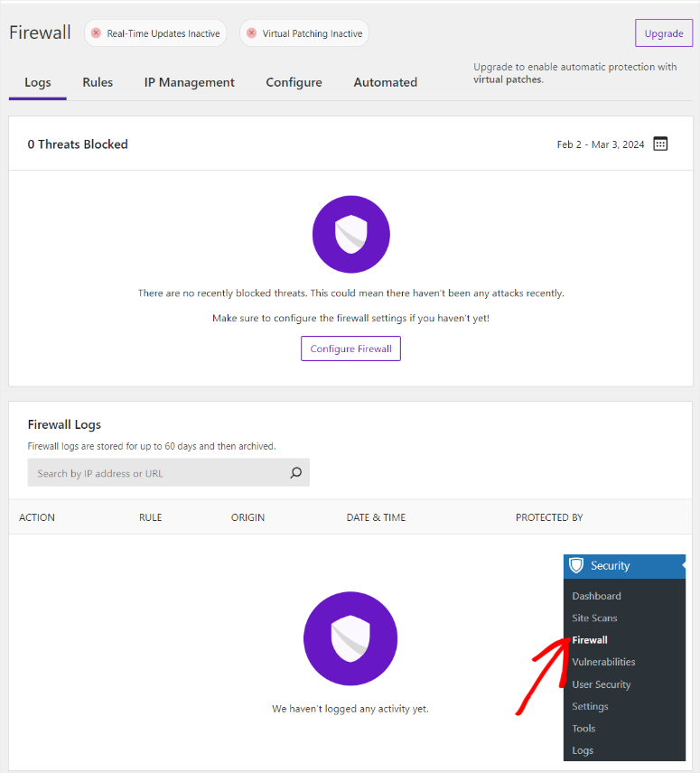The image size is (700, 781).
Task: Switch to the Rules tab
Action: [98, 82]
